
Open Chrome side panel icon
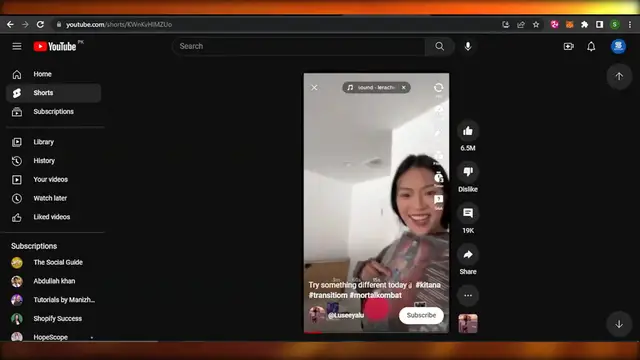(x=599, y=24)
